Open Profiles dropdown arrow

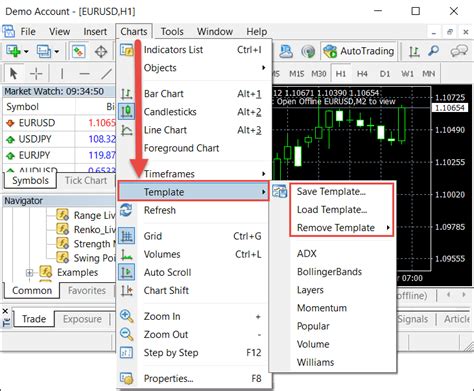[x=57, y=52]
